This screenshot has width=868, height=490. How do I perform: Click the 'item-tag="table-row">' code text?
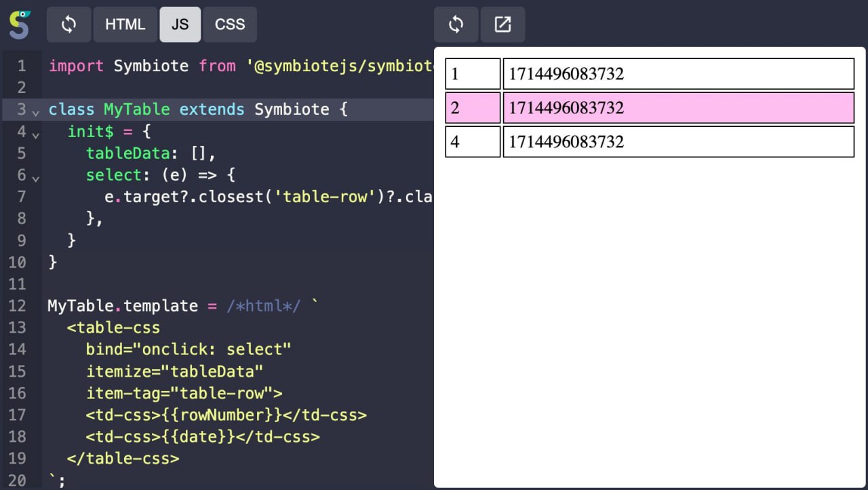184,393
